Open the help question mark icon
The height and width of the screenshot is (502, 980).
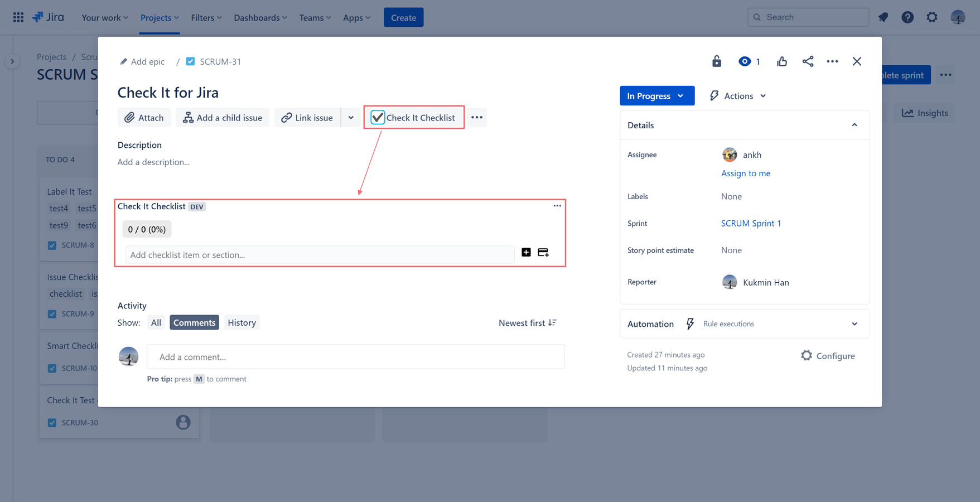(x=907, y=17)
